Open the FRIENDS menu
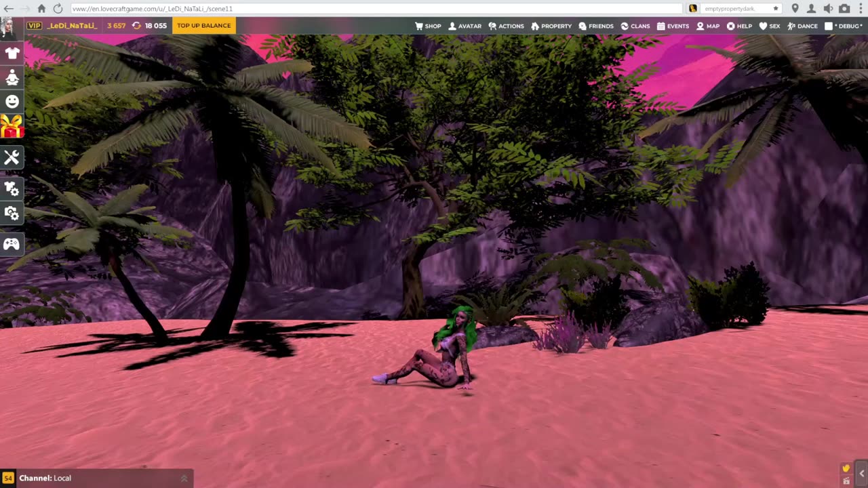The image size is (868, 488). (x=596, y=26)
